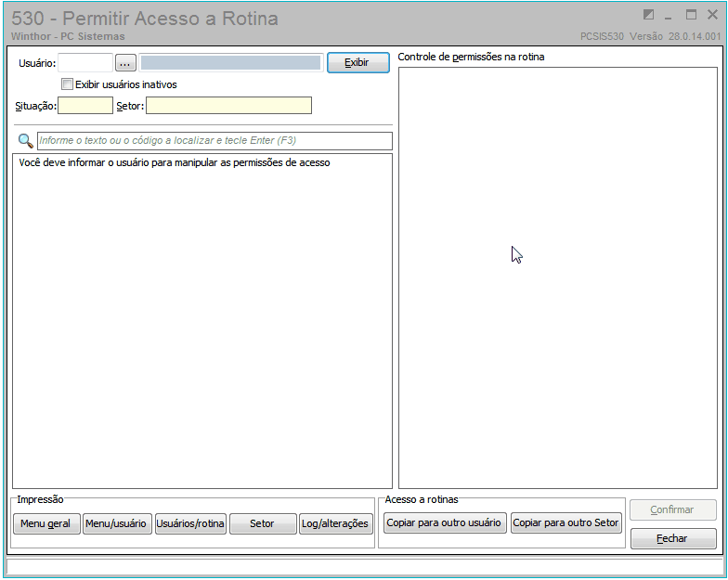The image size is (728, 580).
Task: Close the routine with Fechar
Action: [672, 538]
